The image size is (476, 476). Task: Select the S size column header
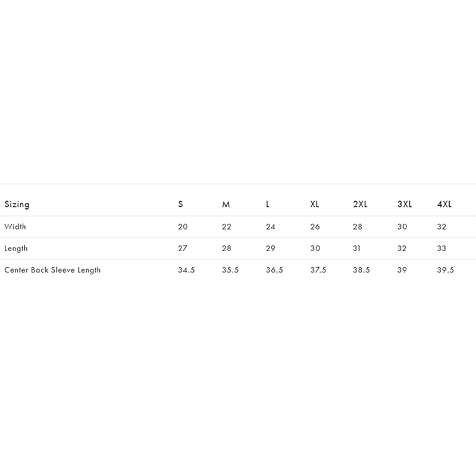pos(180,204)
